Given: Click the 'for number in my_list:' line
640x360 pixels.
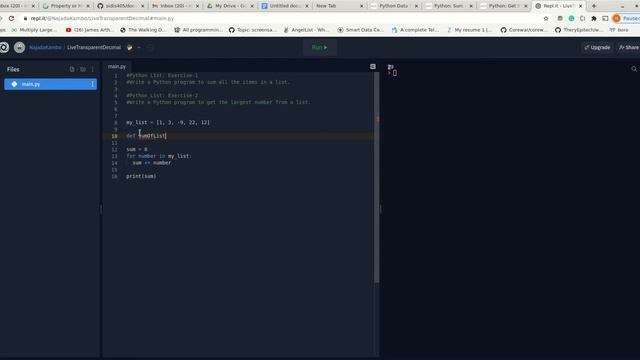Looking at the screenshot, I should click(159, 156).
